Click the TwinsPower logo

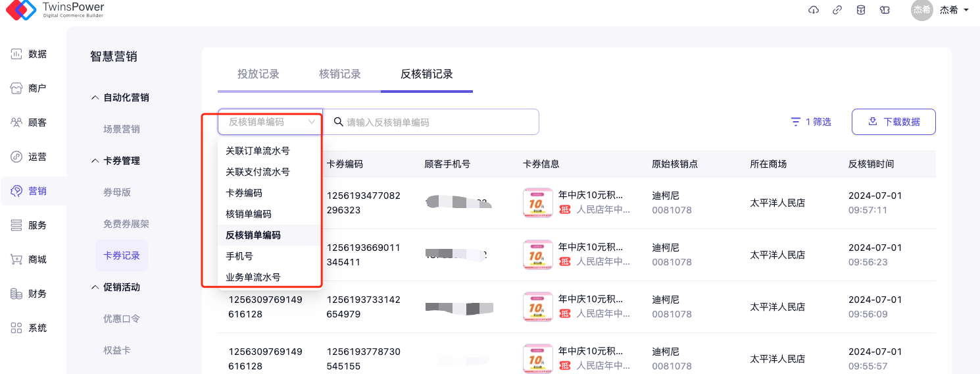click(x=53, y=9)
